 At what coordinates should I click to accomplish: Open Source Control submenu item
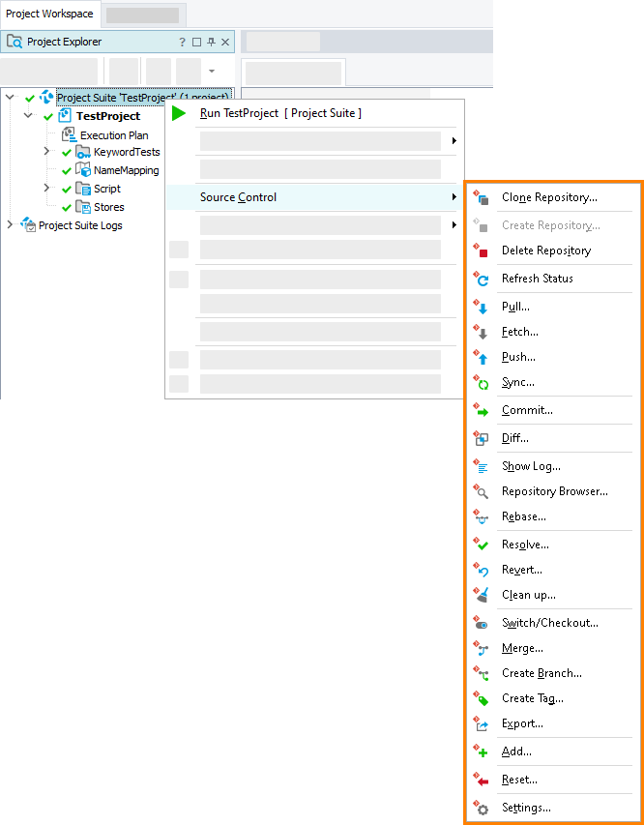tap(314, 197)
